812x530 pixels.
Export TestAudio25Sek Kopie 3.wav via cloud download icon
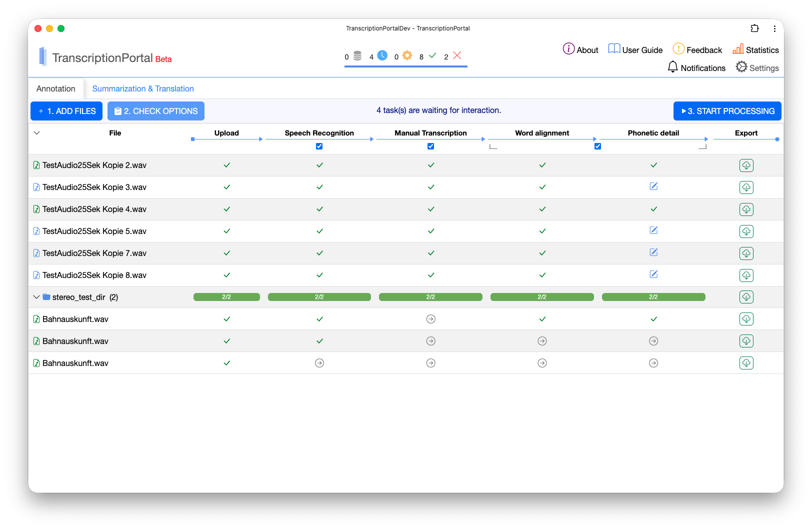point(746,187)
